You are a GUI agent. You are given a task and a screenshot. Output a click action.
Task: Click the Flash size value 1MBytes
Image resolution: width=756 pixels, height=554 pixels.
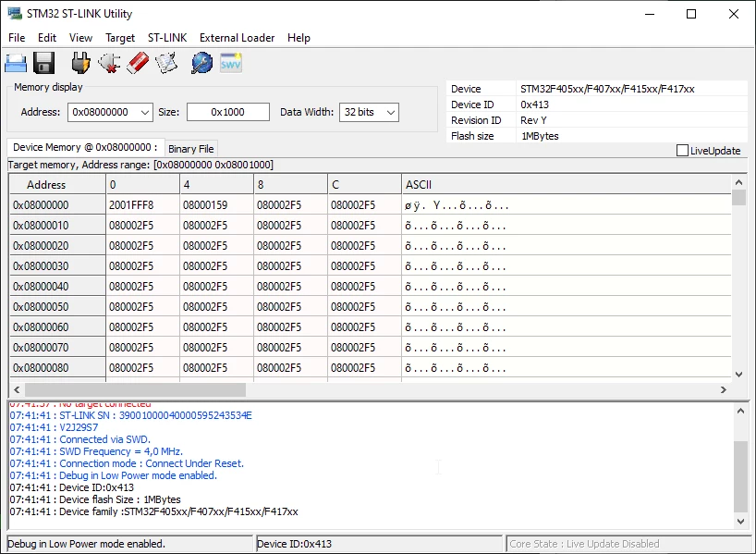coord(540,136)
